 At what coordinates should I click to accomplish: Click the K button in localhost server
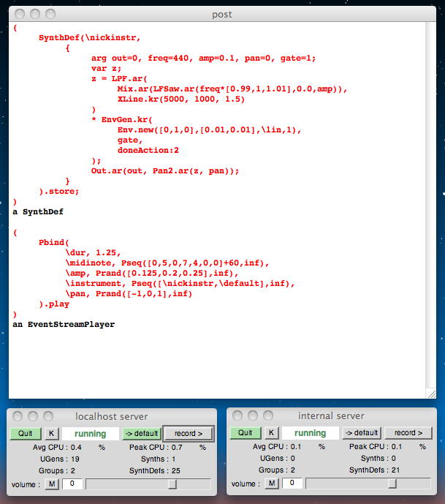pos(51,433)
